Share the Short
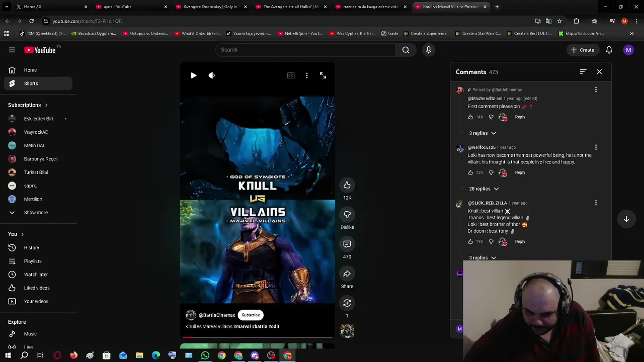 (x=347, y=274)
